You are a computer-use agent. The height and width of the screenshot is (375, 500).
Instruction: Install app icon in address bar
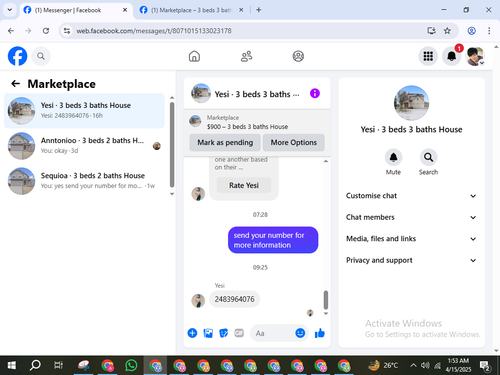[432, 31]
